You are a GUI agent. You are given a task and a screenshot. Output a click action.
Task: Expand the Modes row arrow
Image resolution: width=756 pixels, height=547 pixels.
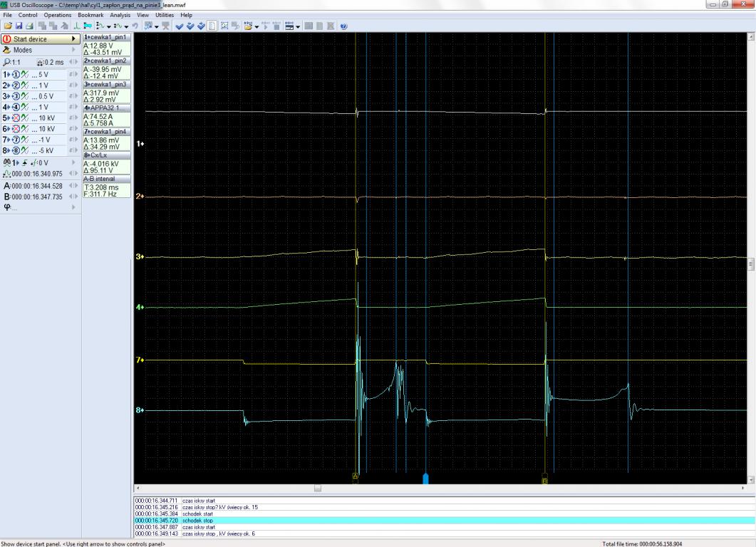(74, 50)
